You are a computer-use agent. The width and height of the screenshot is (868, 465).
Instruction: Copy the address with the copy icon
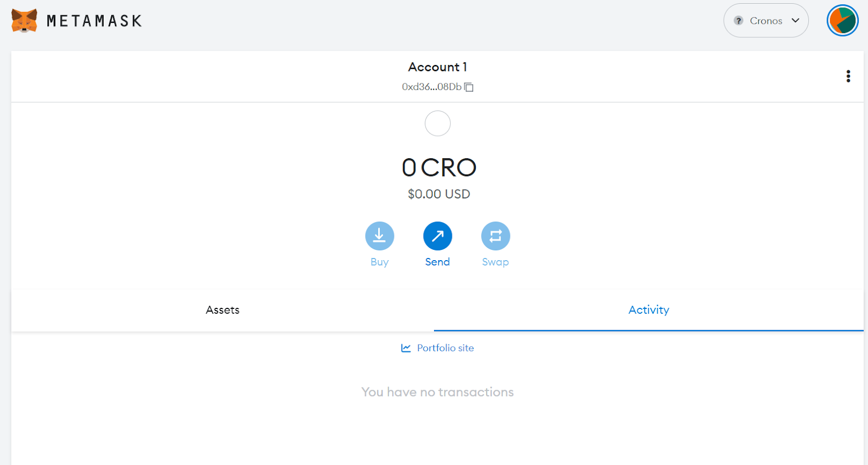click(x=469, y=87)
